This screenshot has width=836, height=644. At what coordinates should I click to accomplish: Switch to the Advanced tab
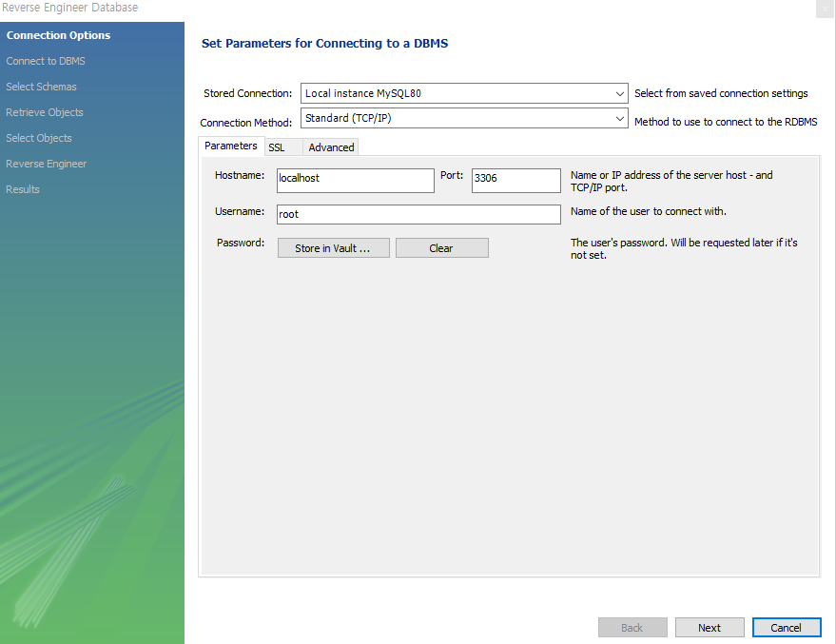(331, 147)
